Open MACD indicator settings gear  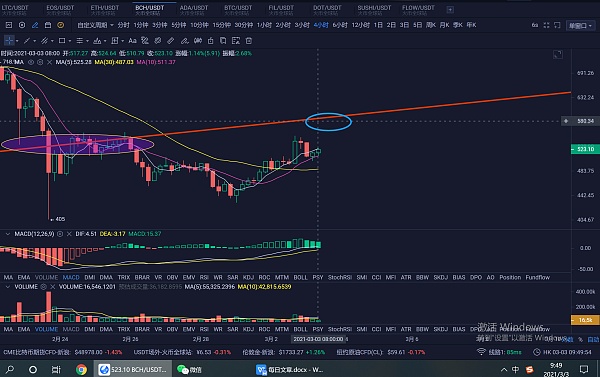[60, 234]
